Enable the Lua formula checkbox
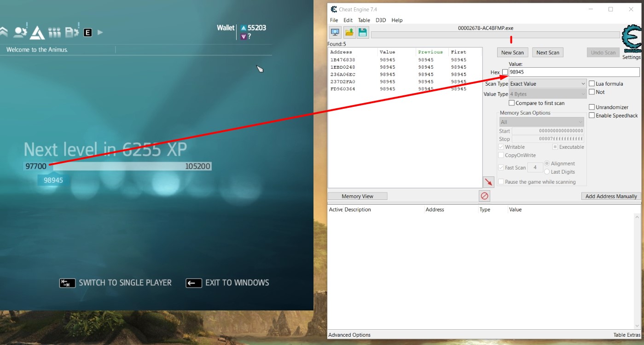The height and width of the screenshot is (345, 644). click(x=592, y=83)
